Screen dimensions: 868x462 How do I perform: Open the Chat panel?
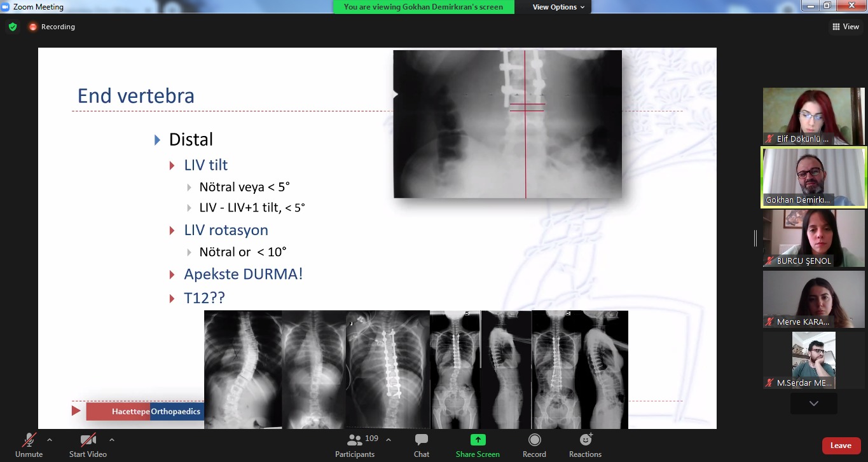point(421,445)
